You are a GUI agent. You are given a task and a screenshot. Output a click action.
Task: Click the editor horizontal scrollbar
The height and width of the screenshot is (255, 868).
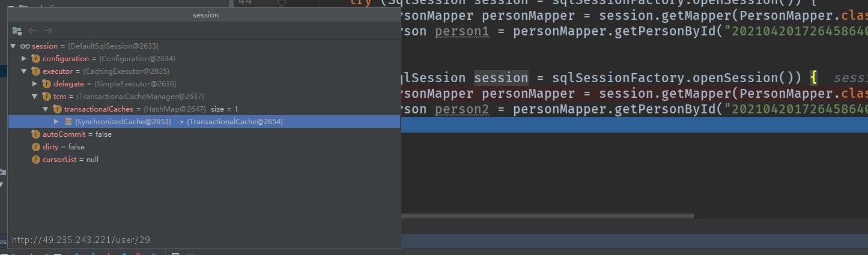pos(547,216)
